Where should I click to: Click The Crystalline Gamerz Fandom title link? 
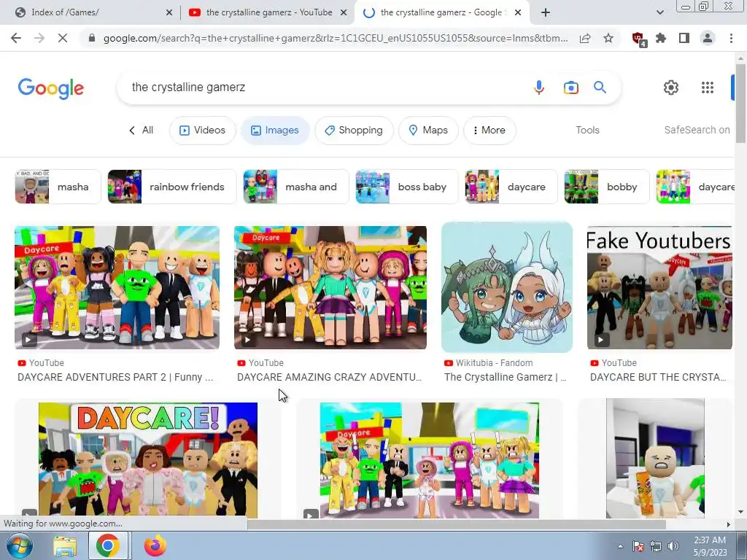(506, 377)
